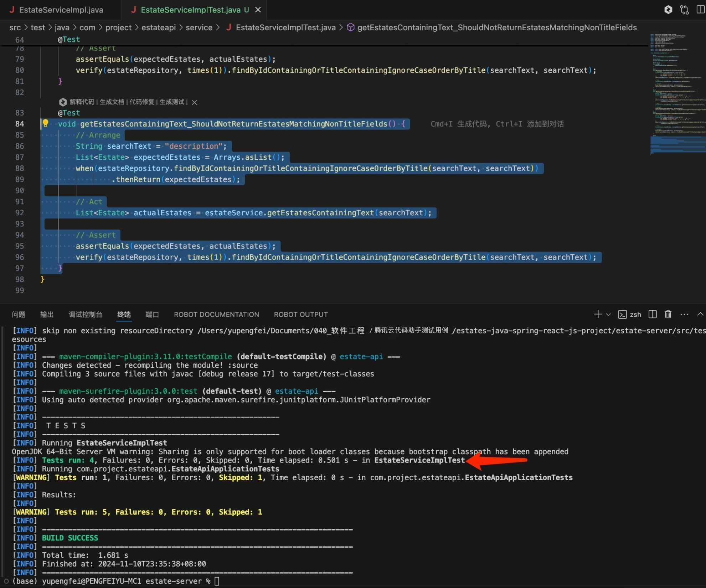Click the yellow lightbulb quick-fix icon on line 84
Image resolution: width=706 pixels, height=588 pixels.
tap(46, 123)
